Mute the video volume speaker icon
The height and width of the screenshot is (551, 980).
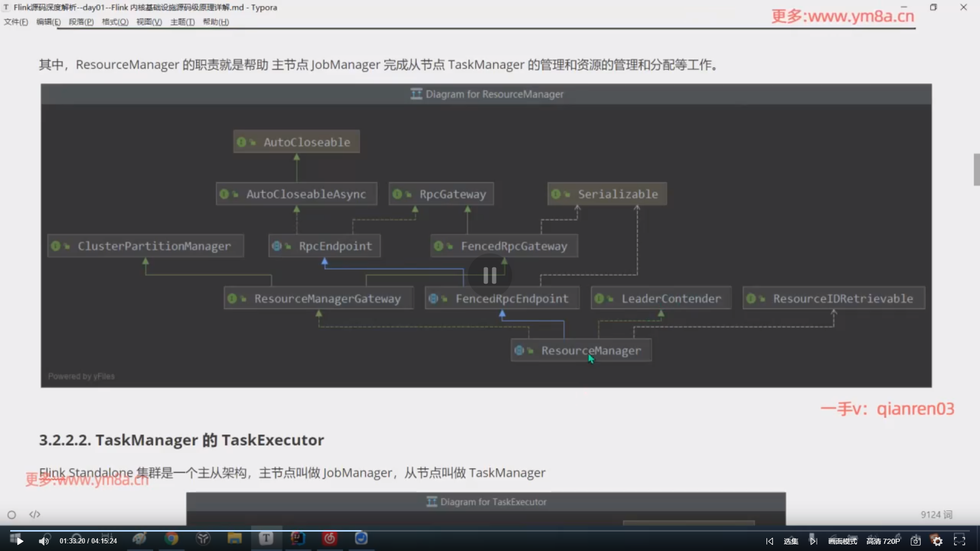click(44, 541)
